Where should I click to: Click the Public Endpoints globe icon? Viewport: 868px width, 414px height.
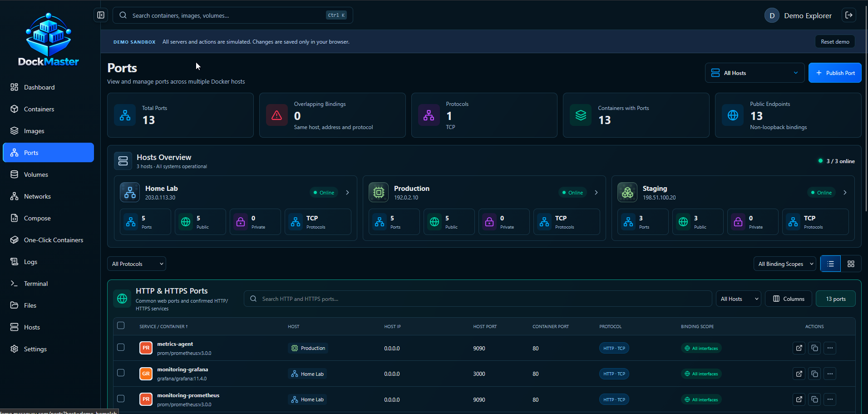733,115
